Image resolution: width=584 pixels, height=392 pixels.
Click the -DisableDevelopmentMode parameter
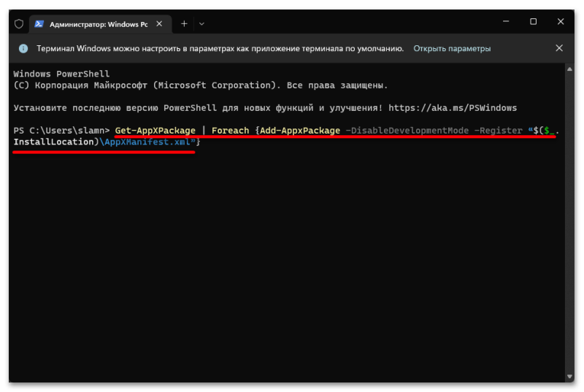click(x=407, y=131)
